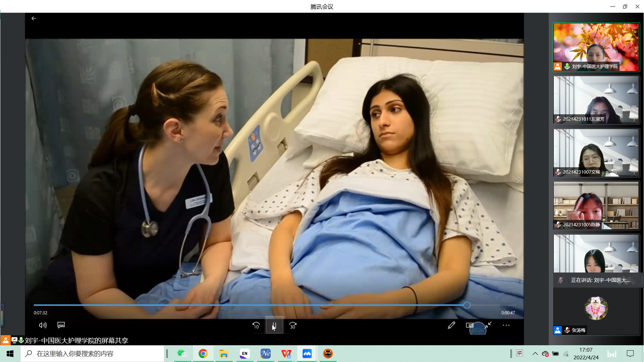The image size is (644, 362).
Task: Skip forward 30 seconds
Action: 292,325
